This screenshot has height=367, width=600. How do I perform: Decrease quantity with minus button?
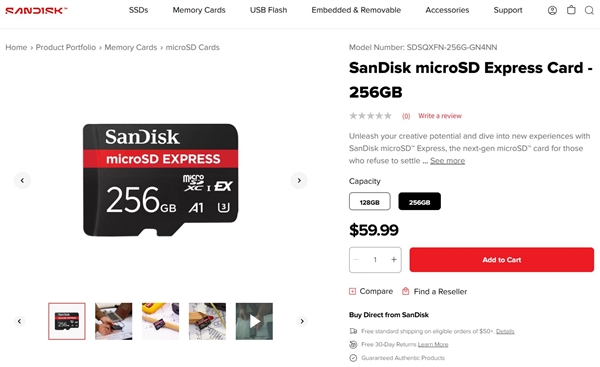point(357,260)
